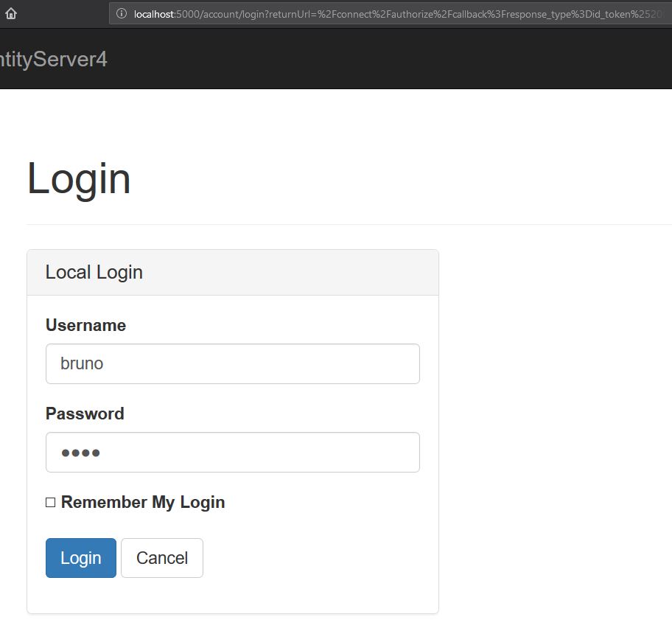Click the Remember My Login label text
Viewport: 672px width, 631px height.
pyautogui.click(x=143, y=501)
